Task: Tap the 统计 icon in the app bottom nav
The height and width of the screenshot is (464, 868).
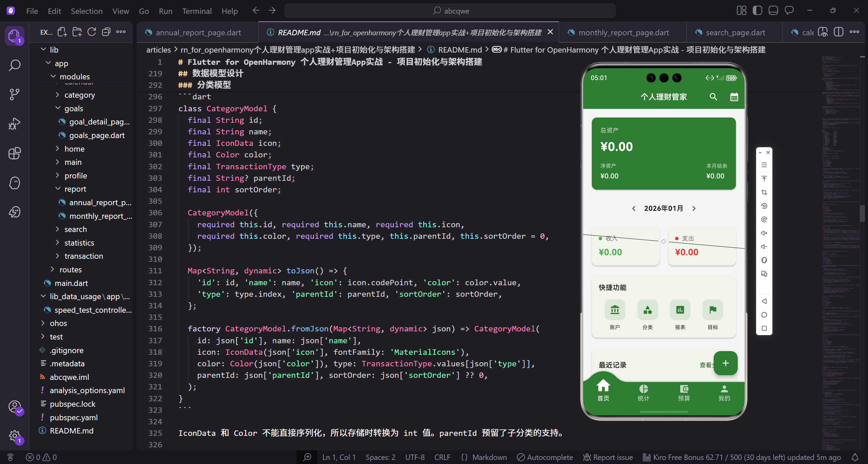Action: [643, 393]
